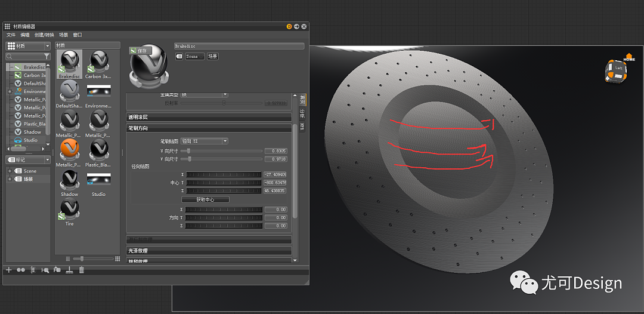644x314 pixels.
Task: Click the filter funnel icon beside search
Action: [x=47, y=57]
